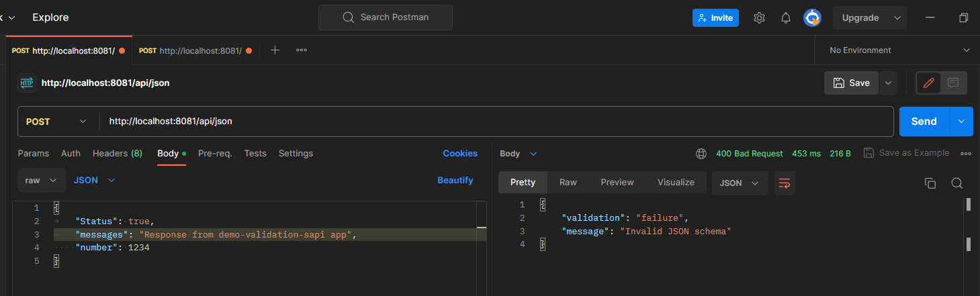Switch to the request edit pencil mode
The width and height of the screenshot is (980, 296).
929,83
